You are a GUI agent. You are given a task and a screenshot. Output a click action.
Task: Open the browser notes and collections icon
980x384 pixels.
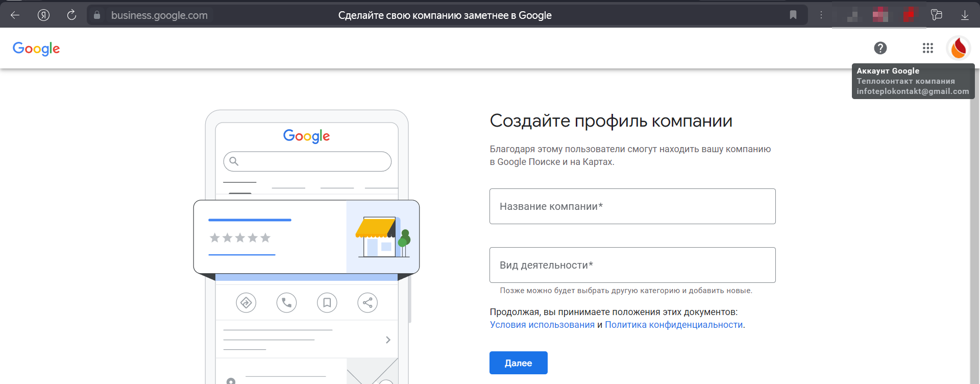(936, 15)
